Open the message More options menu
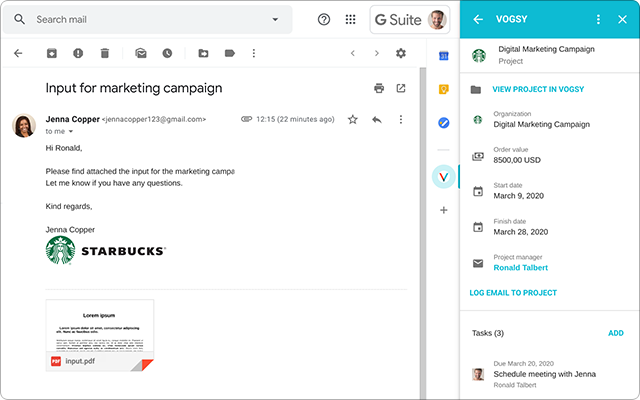640x400 pixels. 401,119
